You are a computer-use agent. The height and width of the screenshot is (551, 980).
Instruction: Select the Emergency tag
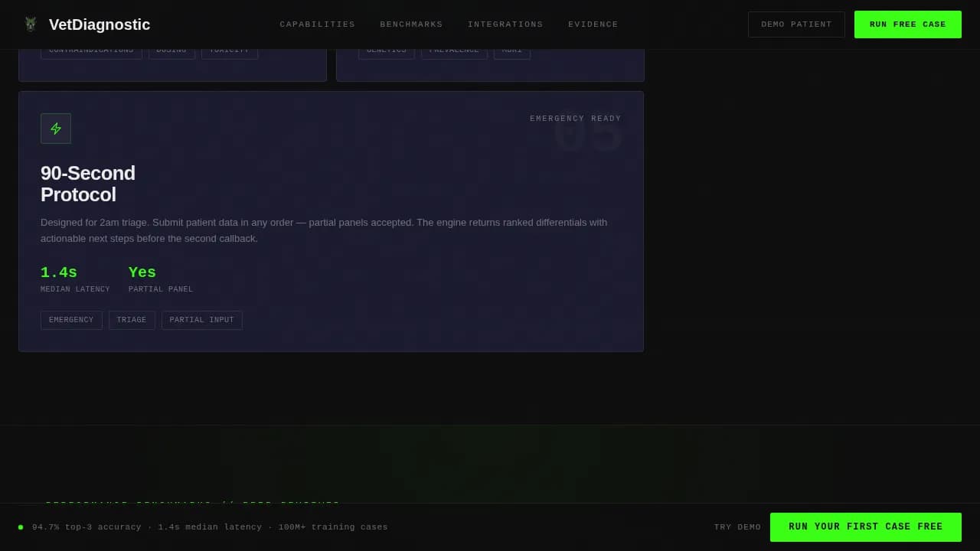tap(71, 320)
